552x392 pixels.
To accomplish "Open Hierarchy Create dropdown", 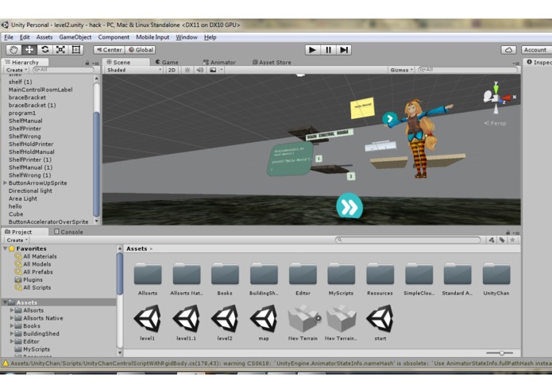I will [16, 70].
